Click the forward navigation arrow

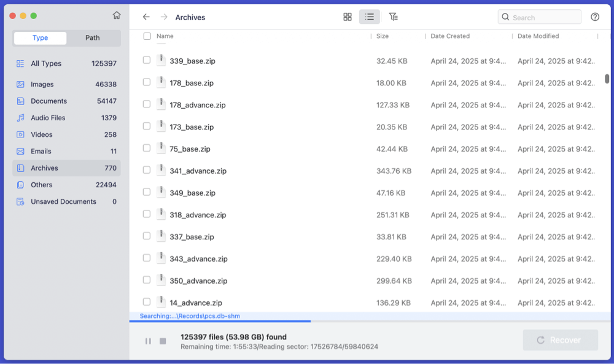pos(163,17)
